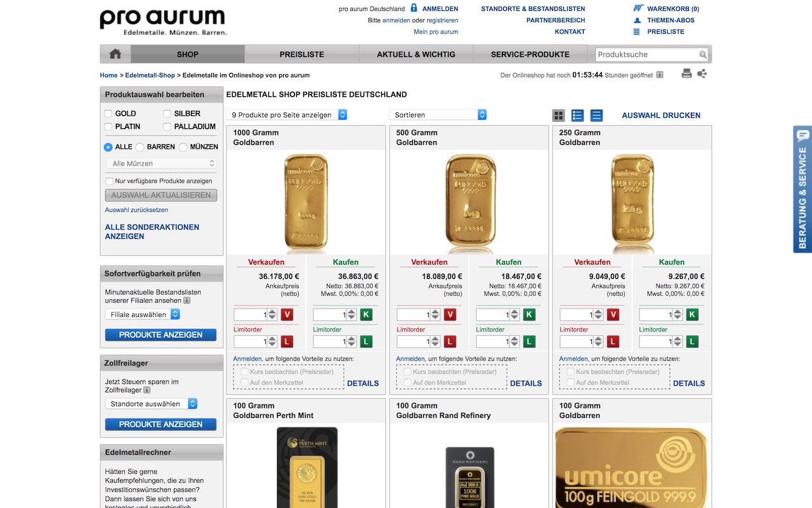Check the GOLD filter checkbox
The image size is (812, 508).
tap(108, 114)
